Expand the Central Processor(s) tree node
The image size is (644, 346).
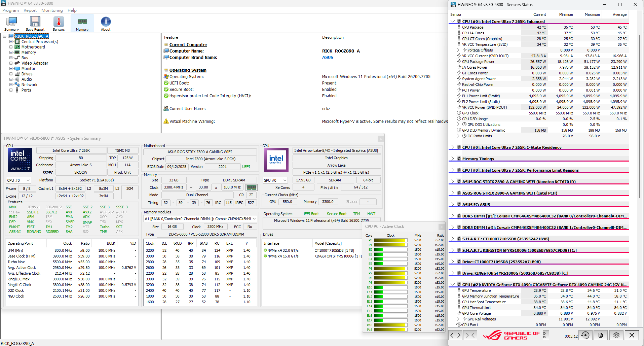click(11, 42)
